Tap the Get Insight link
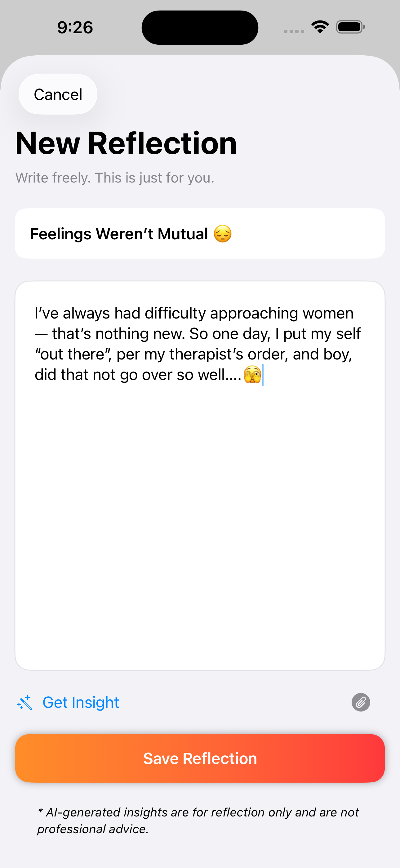Viewport: 400px width, 868px height. pyautogui.click(x=81, y=703)
